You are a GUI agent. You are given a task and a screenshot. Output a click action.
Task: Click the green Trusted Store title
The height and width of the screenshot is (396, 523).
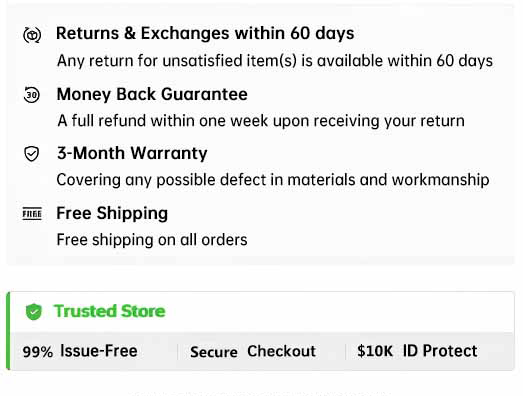109,311
